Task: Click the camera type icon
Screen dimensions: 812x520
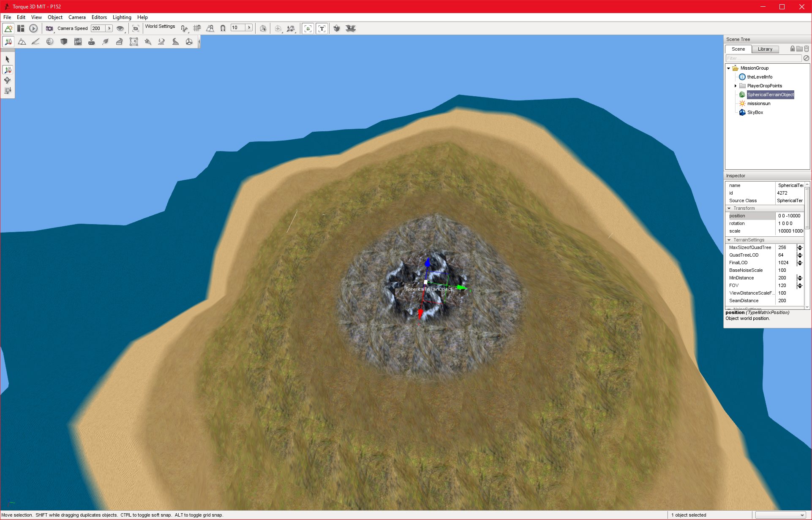Action: pyautogui.click(x=49, y=28)
